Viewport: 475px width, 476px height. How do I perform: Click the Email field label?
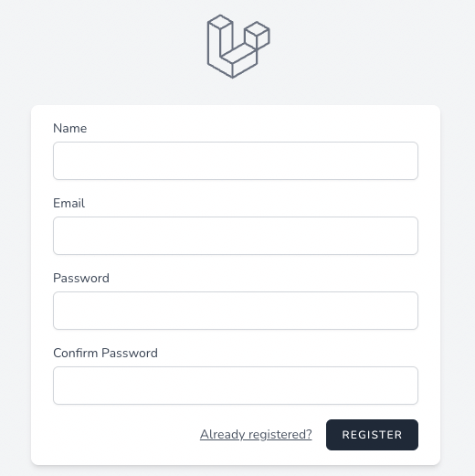pyautogui.click(x=69, y=203)
